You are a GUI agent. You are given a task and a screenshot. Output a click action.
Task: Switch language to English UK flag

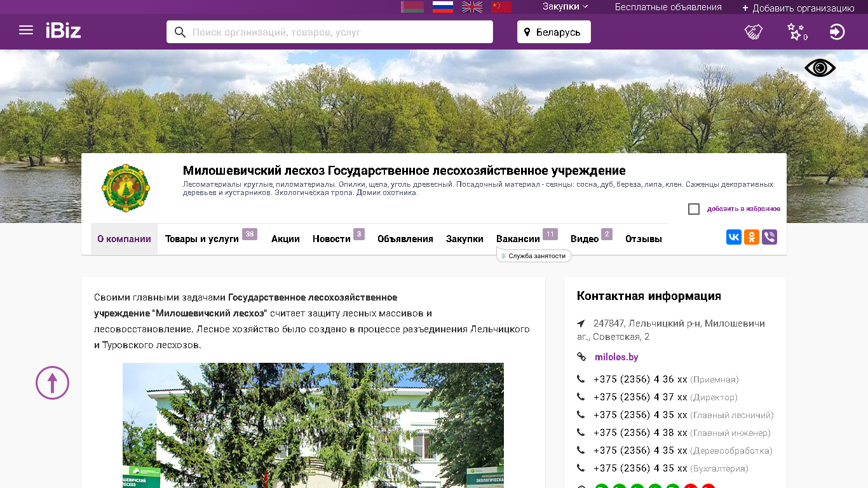pyautogui.click(x=472, y=7)
